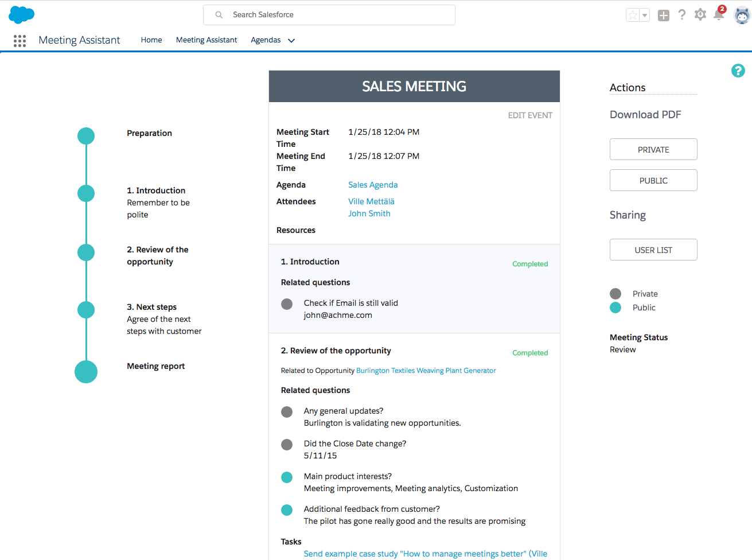Open Burlington Textiles Weaving Plant Generator opportunity
The width and height of the screenshot is (752, 560).
pos(426,371)
